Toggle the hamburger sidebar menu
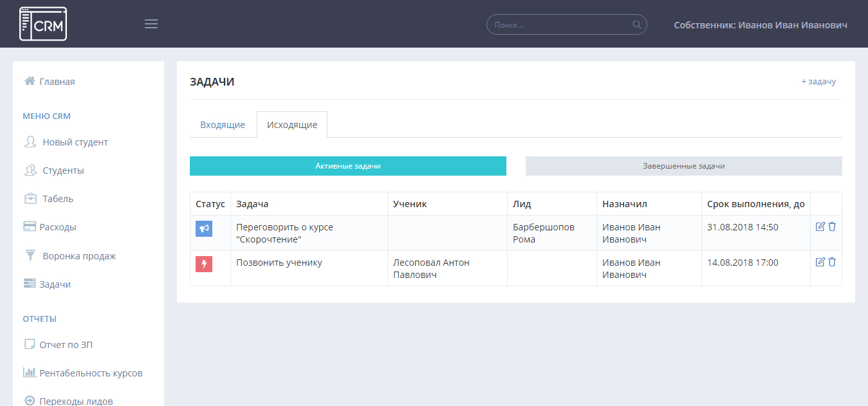The width and height of the screenshot is (868, 406). pos(151,24)
